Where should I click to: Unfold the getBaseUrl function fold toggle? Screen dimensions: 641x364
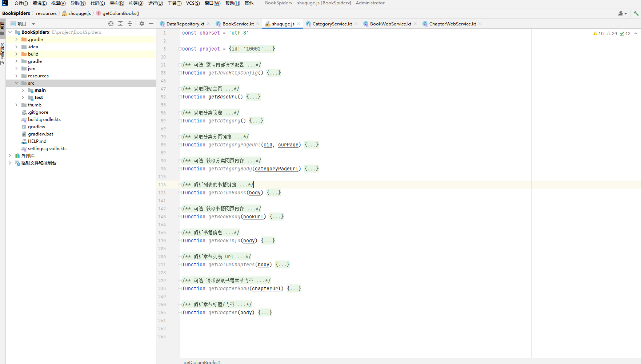tap(180, 97)
